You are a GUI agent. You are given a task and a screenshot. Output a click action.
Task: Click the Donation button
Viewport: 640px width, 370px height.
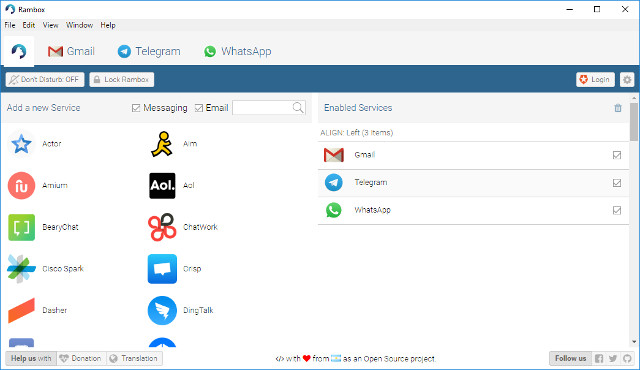pos(81,359)
